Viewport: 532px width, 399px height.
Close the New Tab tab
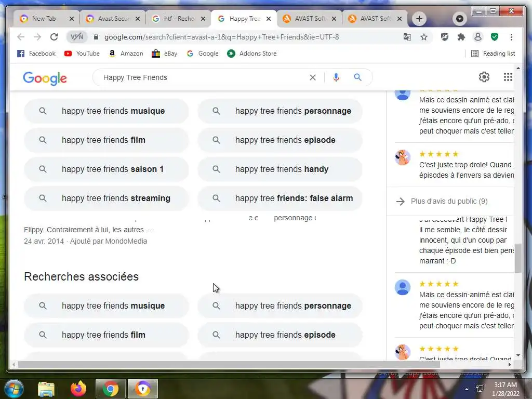point(72,19)
